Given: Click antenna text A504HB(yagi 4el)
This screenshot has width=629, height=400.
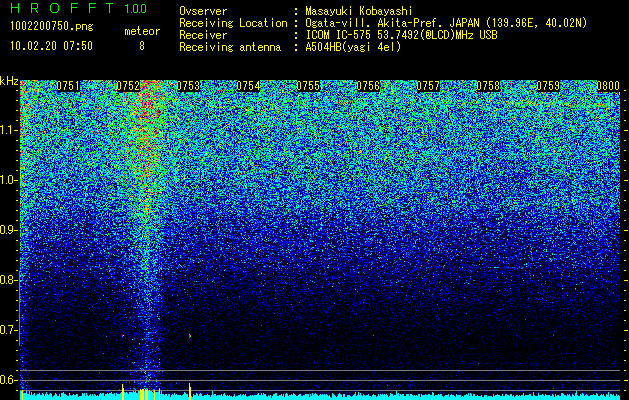Looking at the screenshot, I should point(353,47).
